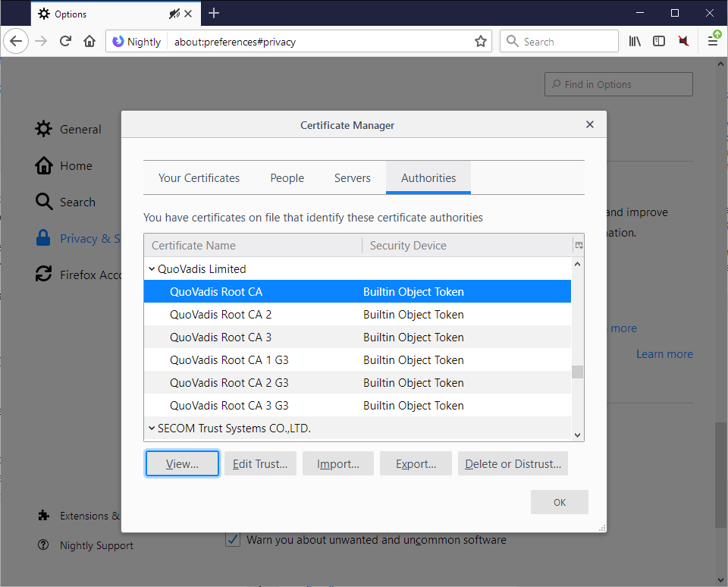Confirm with the OK button
The image size is (728, 587).
point(560,502)
